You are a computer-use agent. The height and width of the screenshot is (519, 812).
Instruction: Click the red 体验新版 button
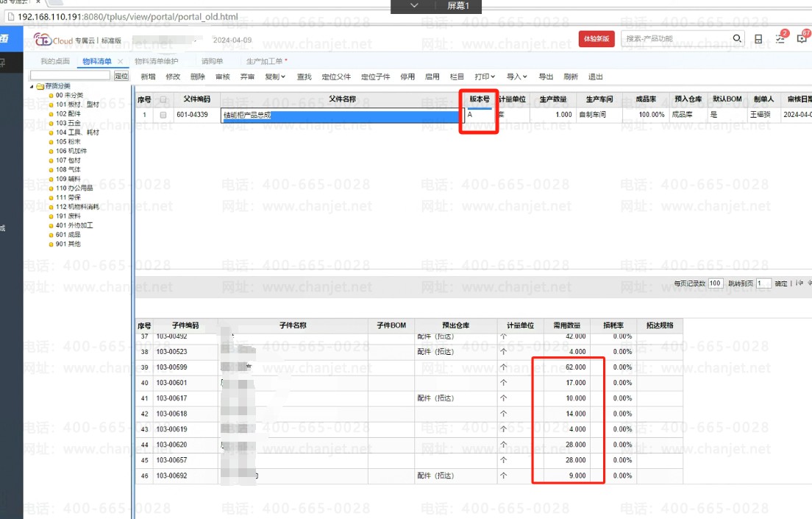[x=596, y=39]
